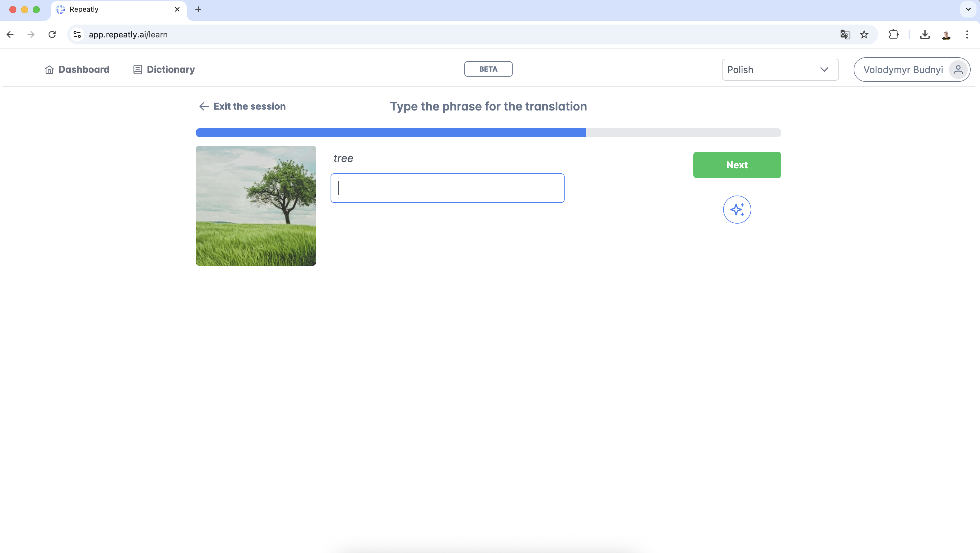Viewport: 980px width, 553px height.
Task: Click the AI sparkle hint button
Action: 737,209
